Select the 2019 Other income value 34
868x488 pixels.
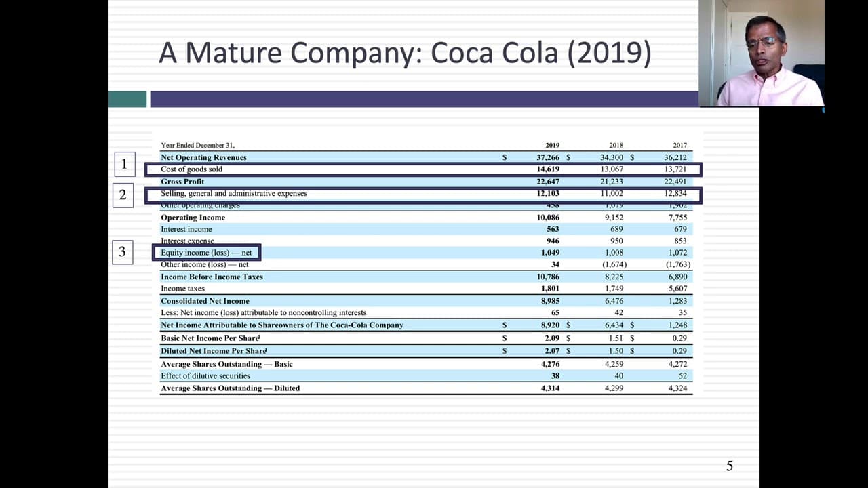pos(555,264)
